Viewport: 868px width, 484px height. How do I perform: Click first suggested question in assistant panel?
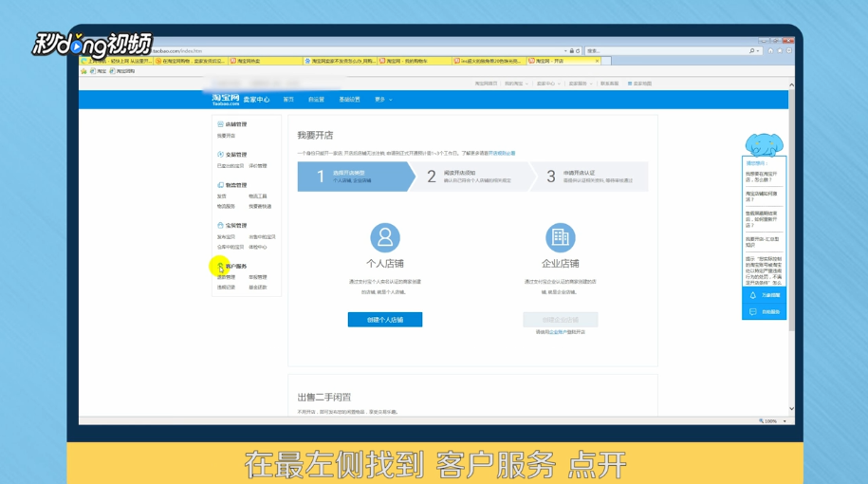click(x=762, y=177)
